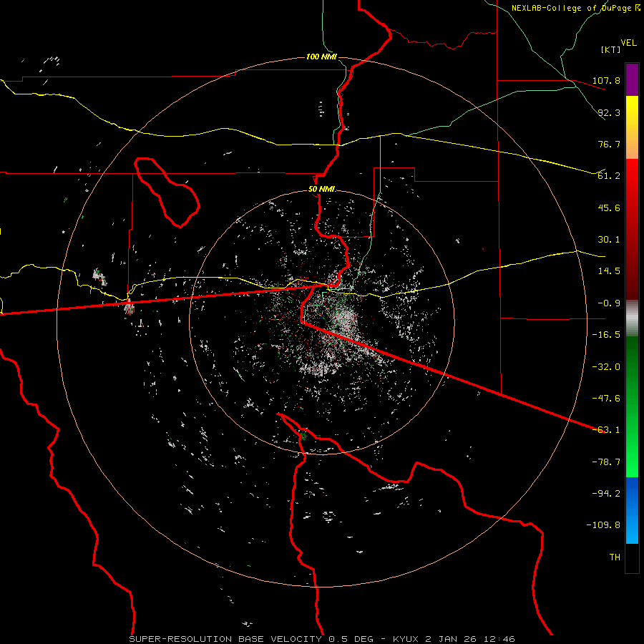Click the 61.2 velocity scale value
The image size is (644, 644).
[609, 176]
